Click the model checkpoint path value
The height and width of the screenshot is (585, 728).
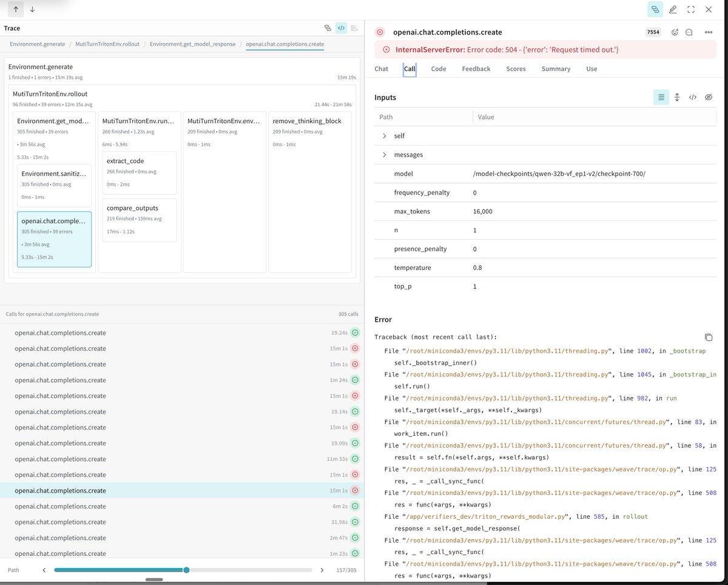click(559, 174)
